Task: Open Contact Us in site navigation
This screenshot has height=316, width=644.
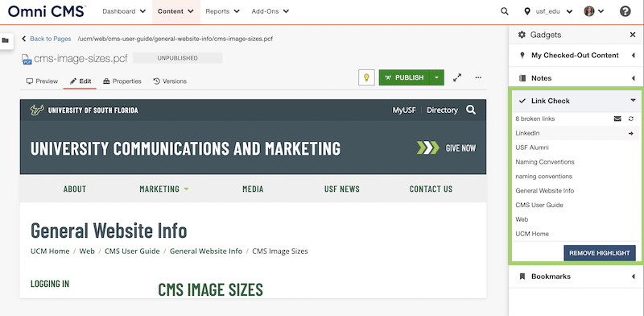Action: 431,189
